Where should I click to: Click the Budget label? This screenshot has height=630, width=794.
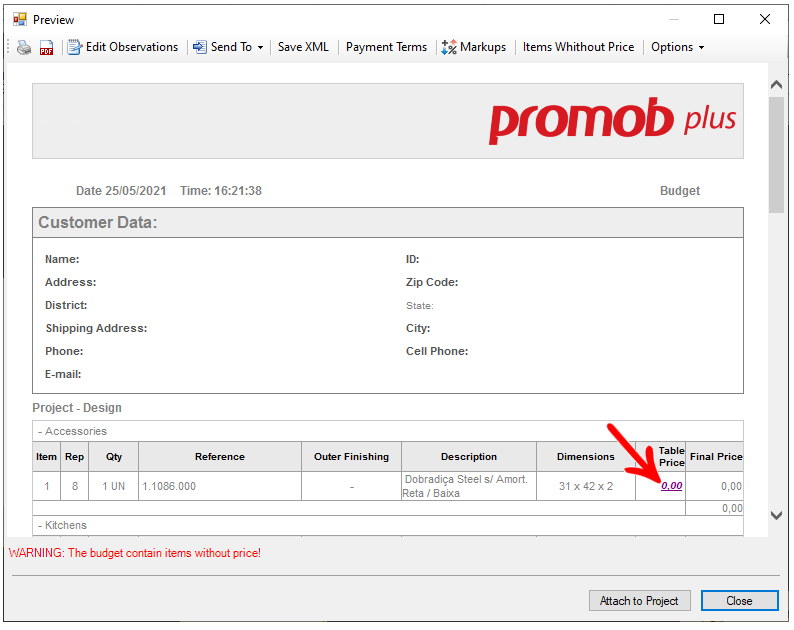pos(680,191)
